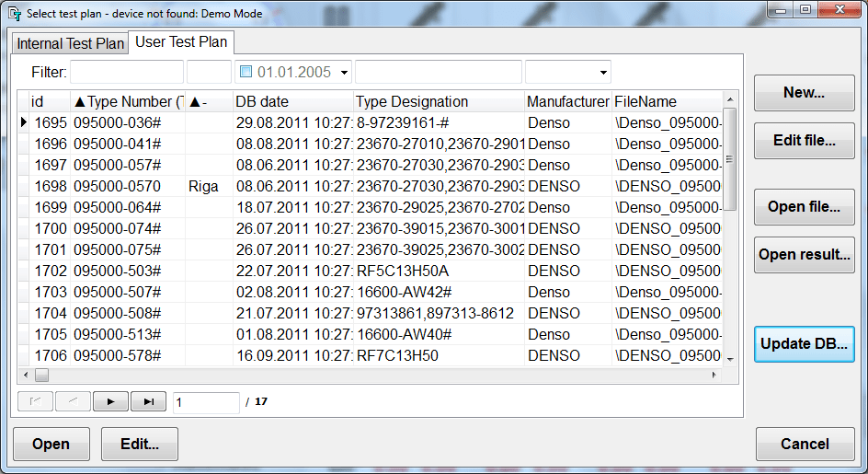Image resolution: width=868 pixels, height=474 pixels.
Task: Go to the previous page of records
Action: click(73, 401)
